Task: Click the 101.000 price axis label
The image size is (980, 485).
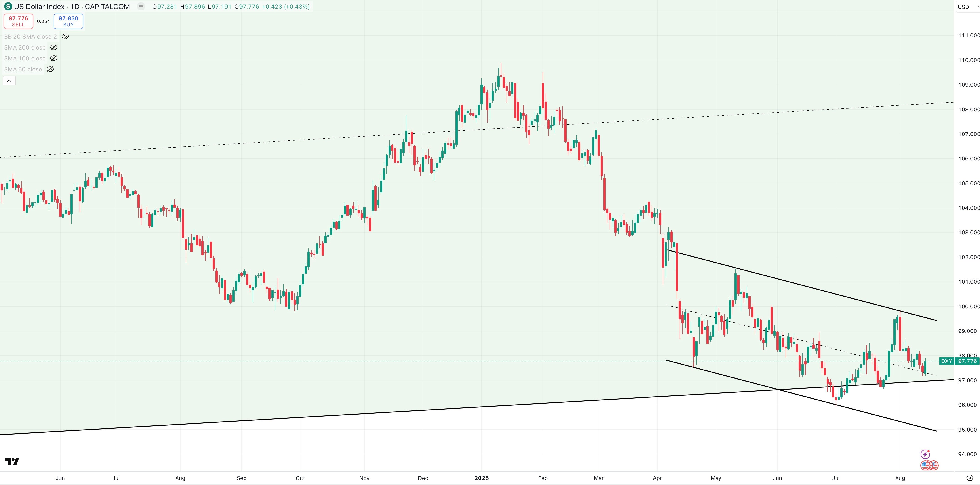Action: click(969, 282)
